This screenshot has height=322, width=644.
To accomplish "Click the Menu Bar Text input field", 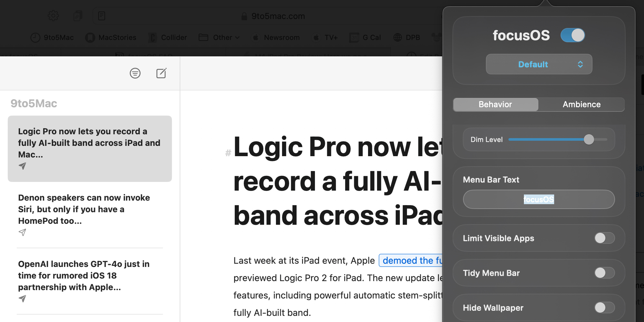I will pyautogui.click(x=539, y=199).
